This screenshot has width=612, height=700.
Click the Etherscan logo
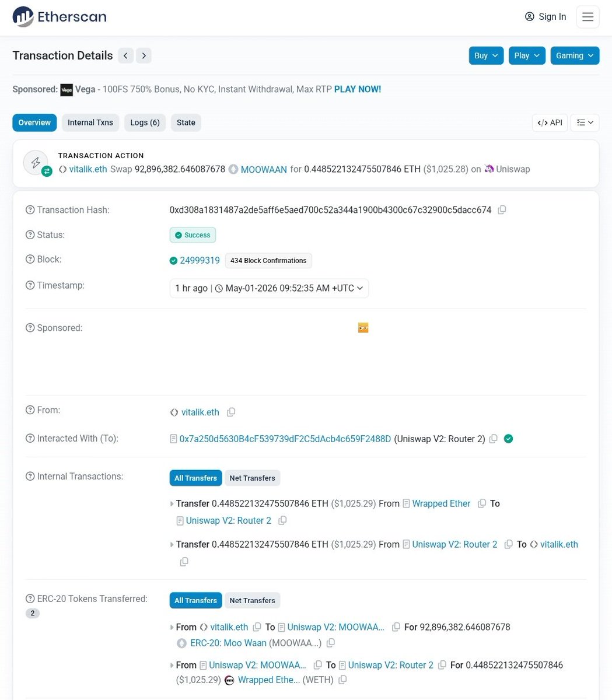coord(60,17)
